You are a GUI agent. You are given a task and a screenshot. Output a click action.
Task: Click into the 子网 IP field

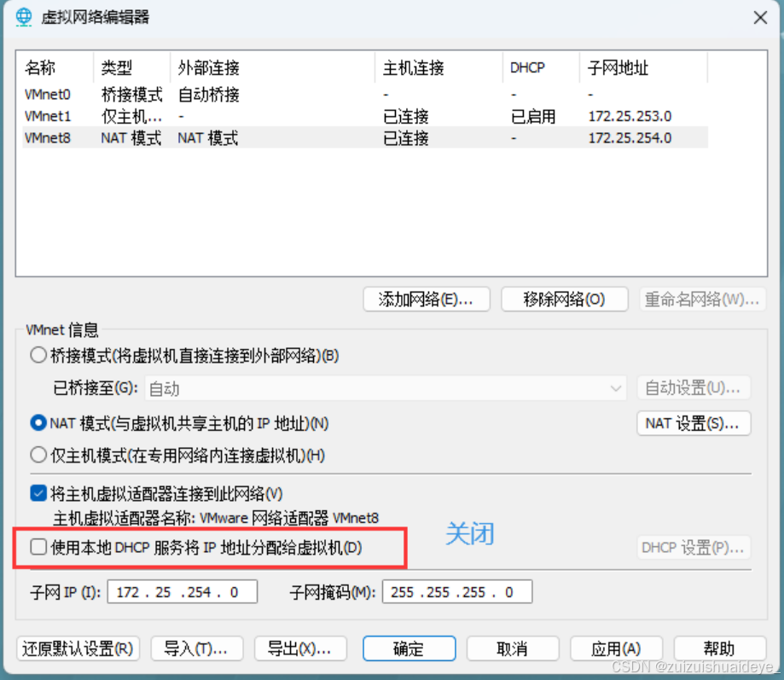point(183,592)
